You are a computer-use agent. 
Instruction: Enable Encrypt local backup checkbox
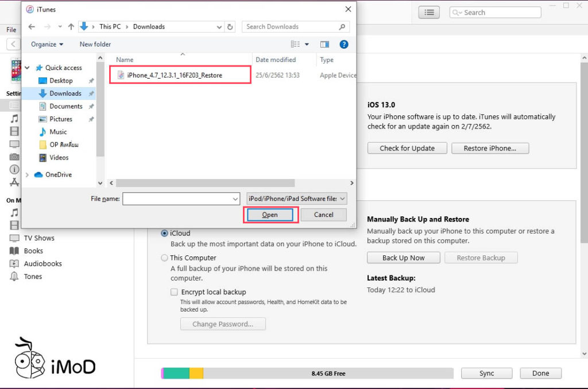click(174, 292)
